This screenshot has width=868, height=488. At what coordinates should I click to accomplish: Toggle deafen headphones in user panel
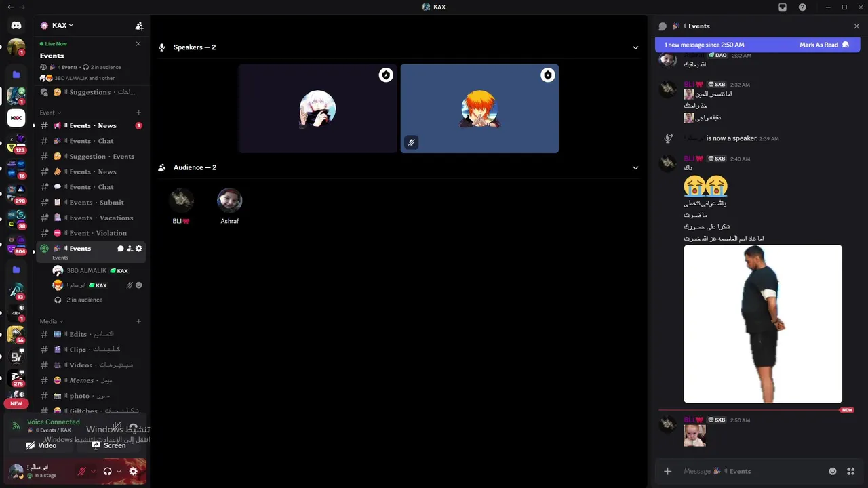pos(107,471)
